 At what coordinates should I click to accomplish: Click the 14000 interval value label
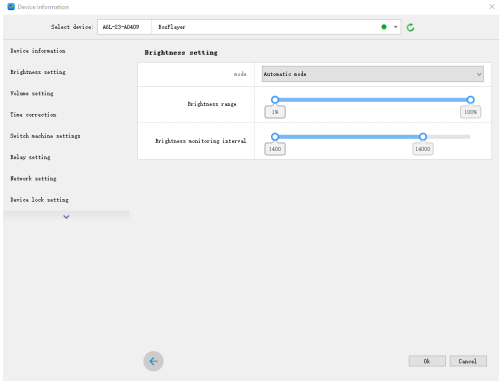pos(423,149)
